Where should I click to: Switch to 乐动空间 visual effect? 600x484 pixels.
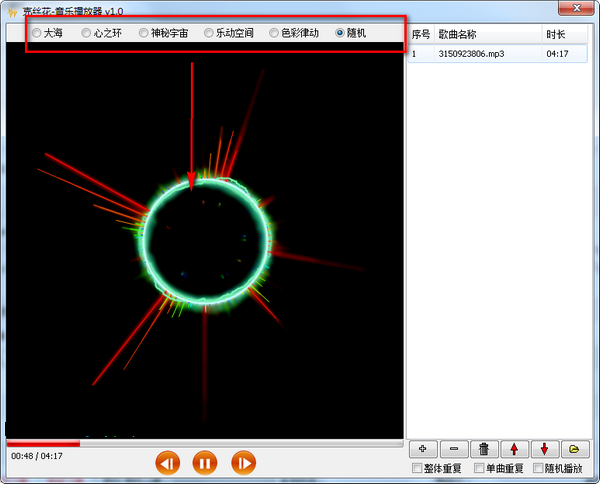pos(209,33)
